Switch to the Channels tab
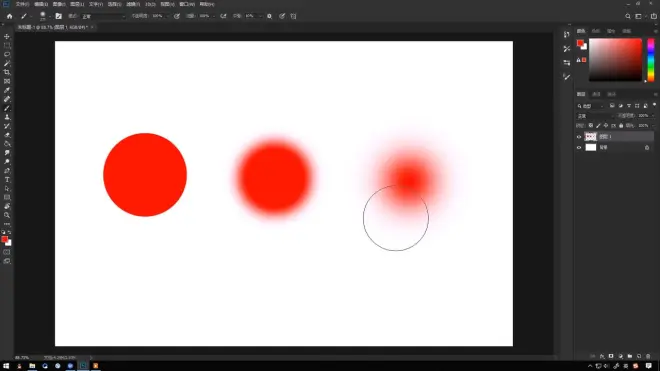Screen dimensions: 660x371 [x=596, y=94]
